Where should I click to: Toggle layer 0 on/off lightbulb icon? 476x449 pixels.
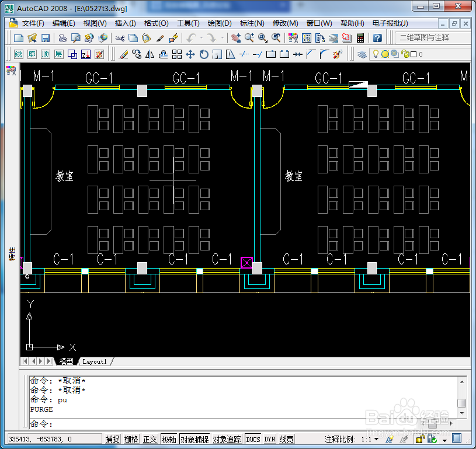(x=376, y=54)
